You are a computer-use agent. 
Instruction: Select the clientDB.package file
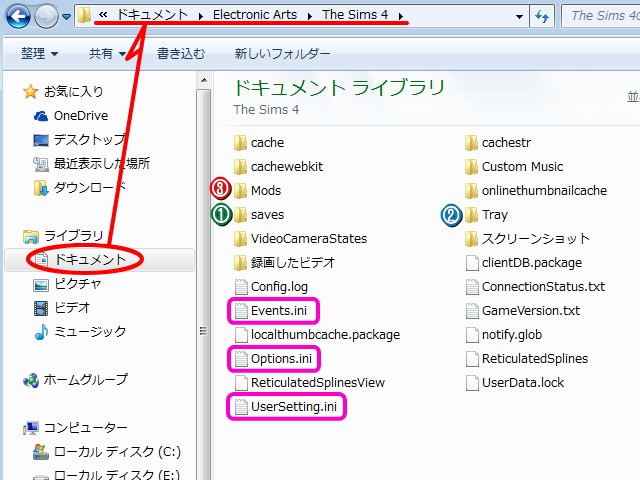coord(524,263)
